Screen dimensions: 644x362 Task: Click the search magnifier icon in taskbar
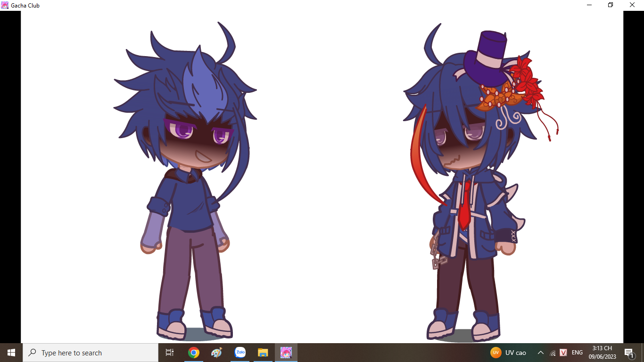point(32,353)
